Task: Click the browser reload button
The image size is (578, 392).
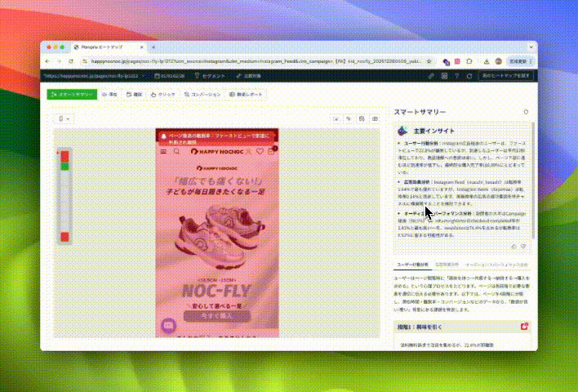Action: pos(70,60)
